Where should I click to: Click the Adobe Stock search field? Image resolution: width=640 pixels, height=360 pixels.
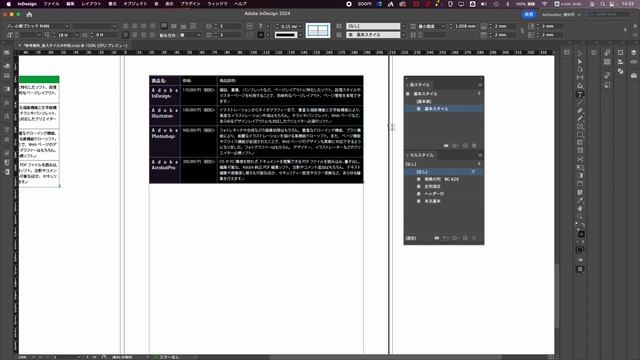pyautogui.click(x=609, y=14)
